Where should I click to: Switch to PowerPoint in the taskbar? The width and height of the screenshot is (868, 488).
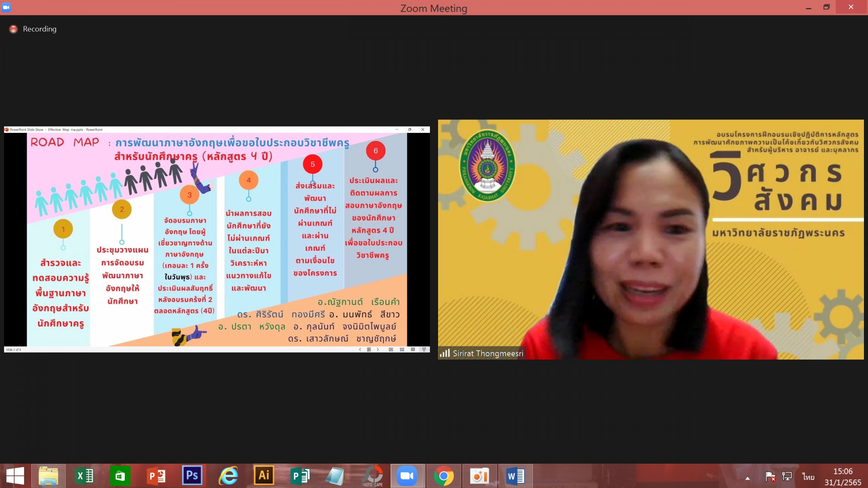156,476
